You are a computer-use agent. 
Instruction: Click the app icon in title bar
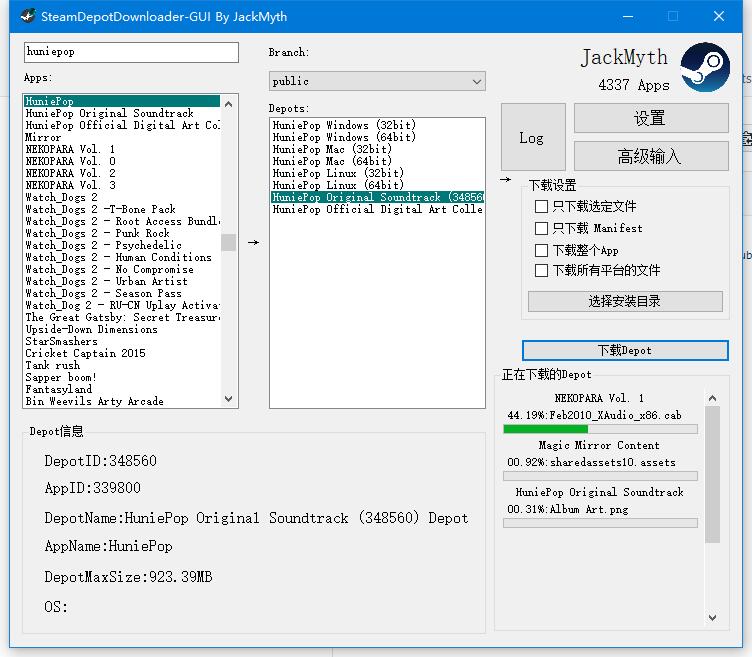click(28, 16)
